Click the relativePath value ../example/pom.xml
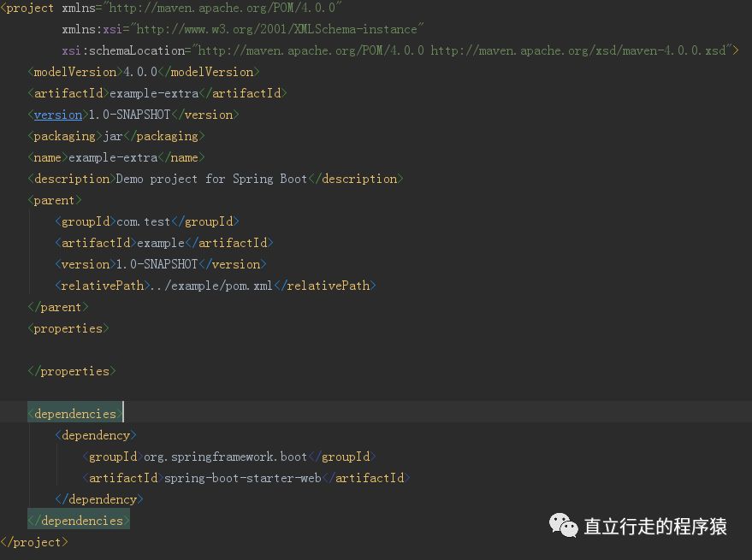Image resolution: width=752 pixels, height=560 pixels. (x=211, y=286)
